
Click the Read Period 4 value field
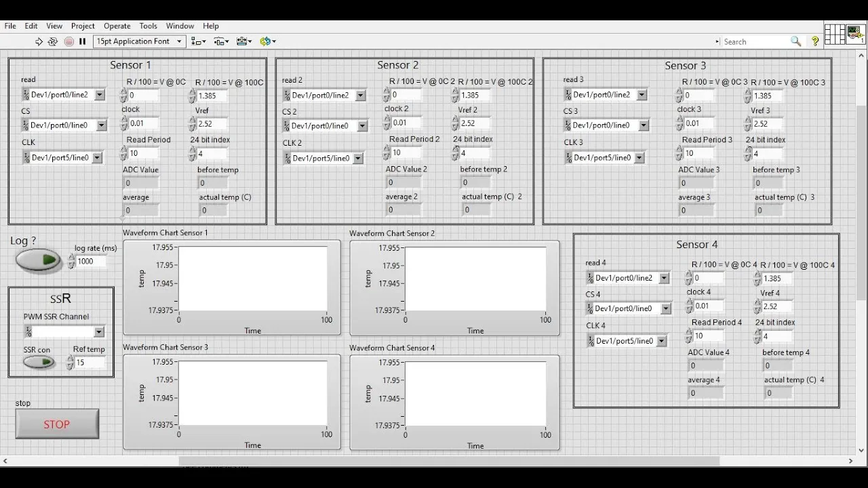[709, 335]
